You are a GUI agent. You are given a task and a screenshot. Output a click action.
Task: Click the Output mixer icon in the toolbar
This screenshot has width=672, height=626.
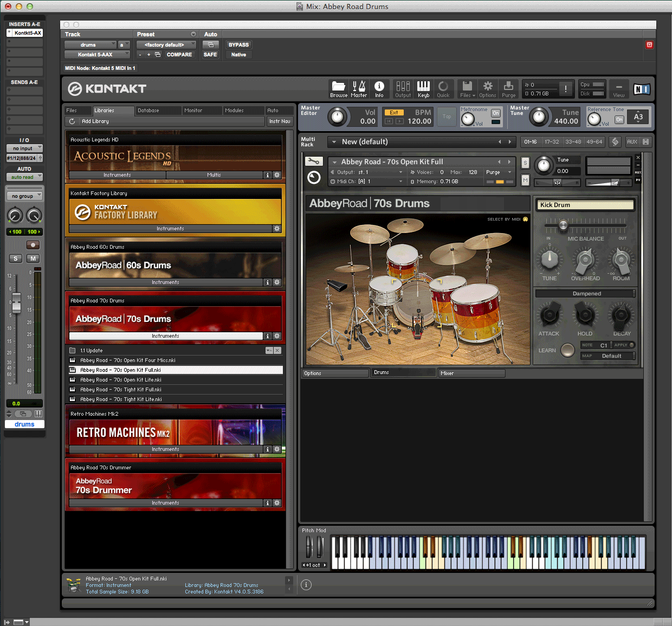403,89
